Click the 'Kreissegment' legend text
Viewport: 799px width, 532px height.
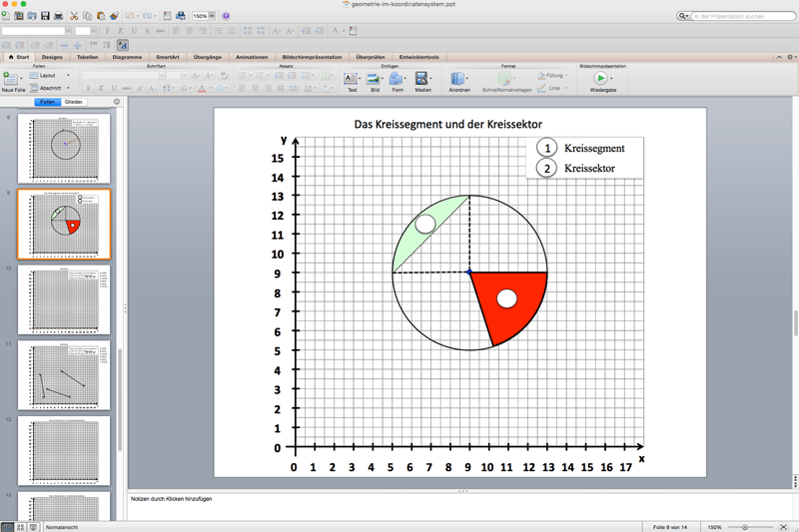[x=594, y=148]
